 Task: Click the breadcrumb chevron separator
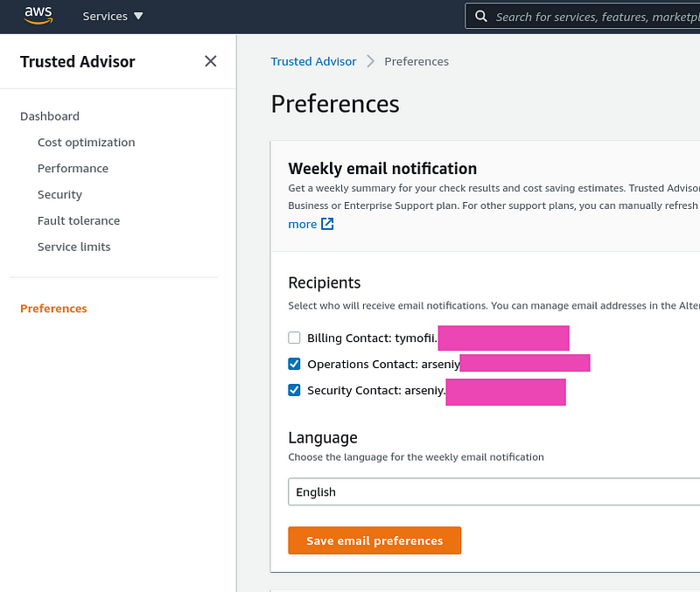[370, 61]
